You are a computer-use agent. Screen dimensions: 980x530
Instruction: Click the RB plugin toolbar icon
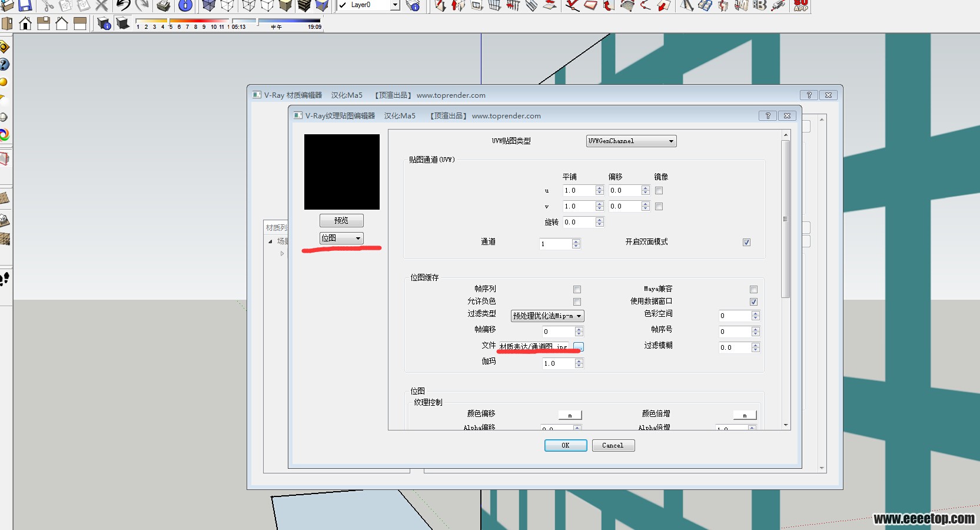[760, 5]
